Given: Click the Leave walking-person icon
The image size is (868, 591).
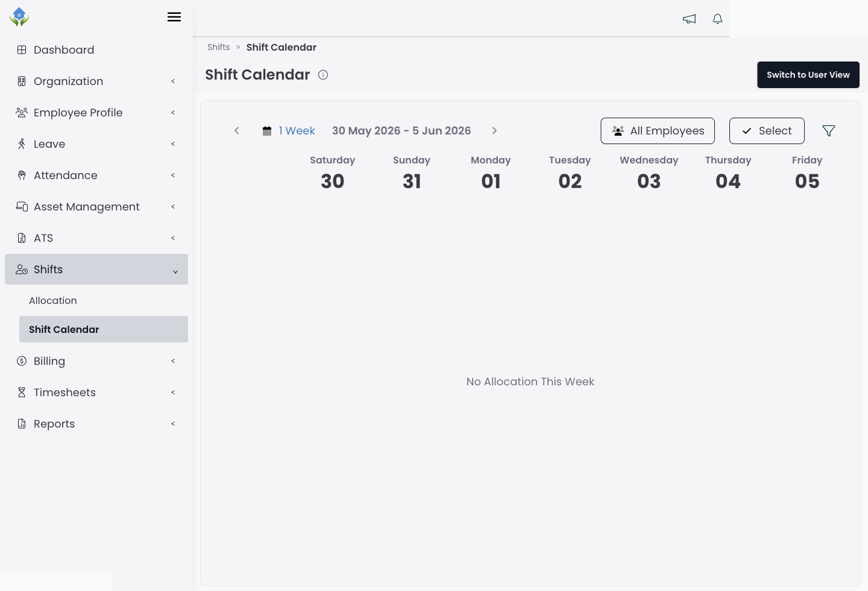Looking at the screenshot, I should click(22, 144).
